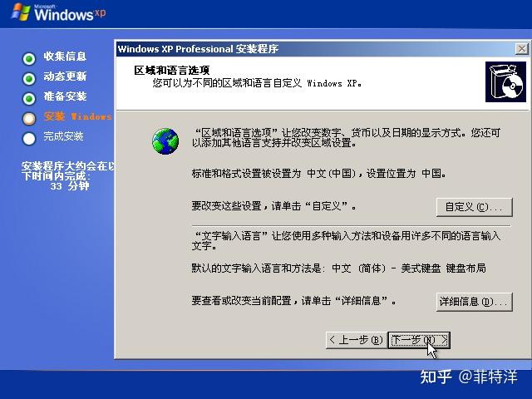Proceed with 下一步(N) button
The image size is (532, 399).
pos(419,340)
